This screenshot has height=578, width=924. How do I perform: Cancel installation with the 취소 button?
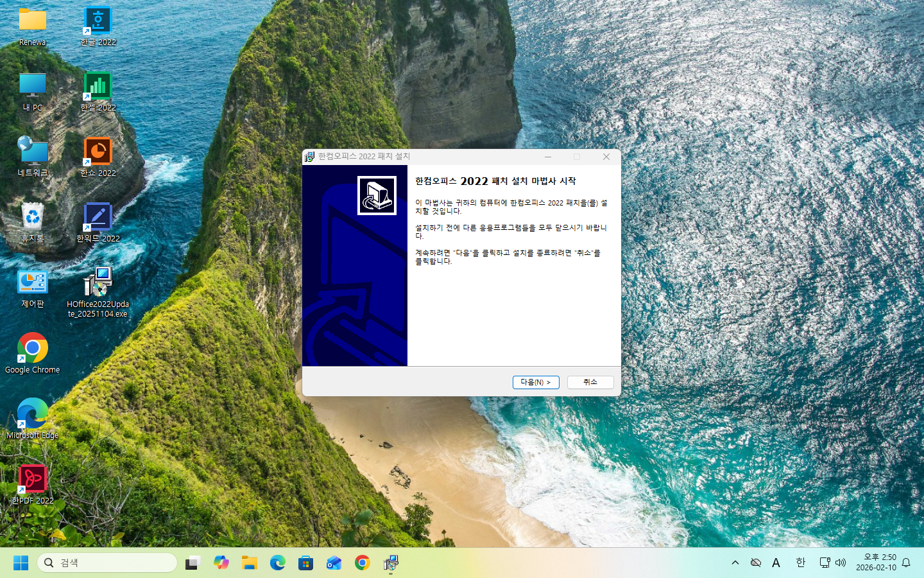[590, 382]
